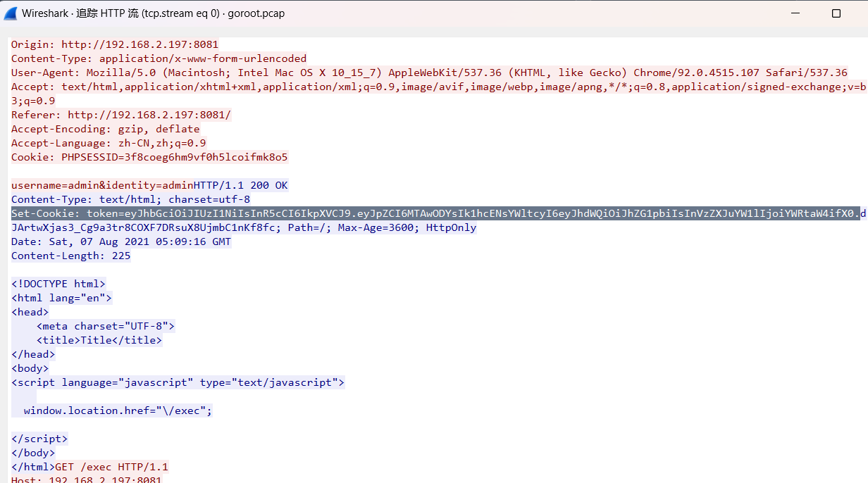This screenshot has height=483, width=868.
Task: Click the Accept-Encoding gzip, deflate line
Action: (105, 129)
